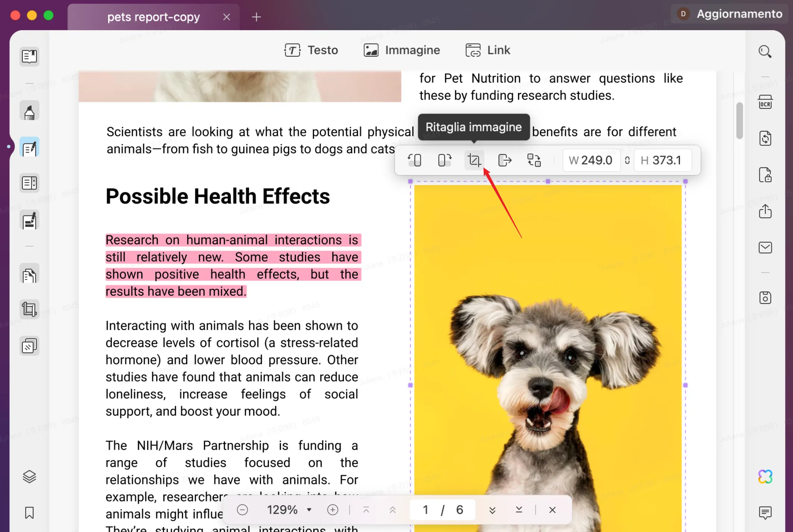Zoom in with the plus button
Screen dimensions: 793x532
(x=332, y=510)
